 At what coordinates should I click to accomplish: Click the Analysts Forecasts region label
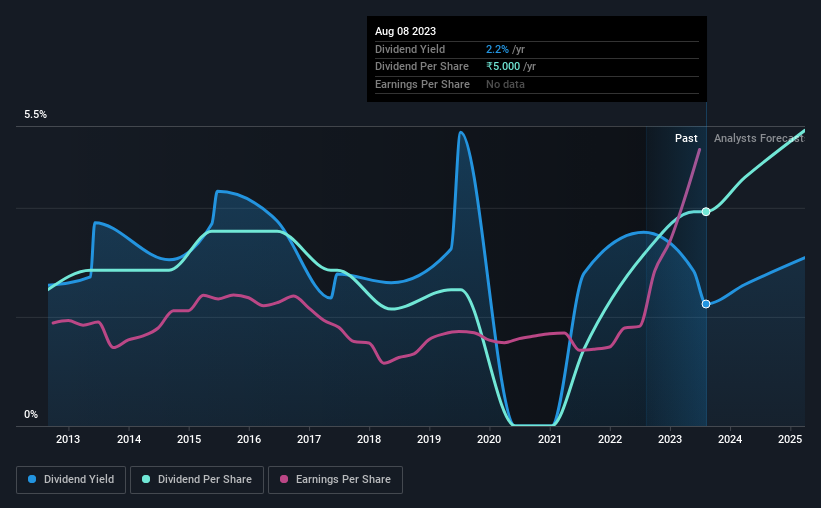coord(759,138)
